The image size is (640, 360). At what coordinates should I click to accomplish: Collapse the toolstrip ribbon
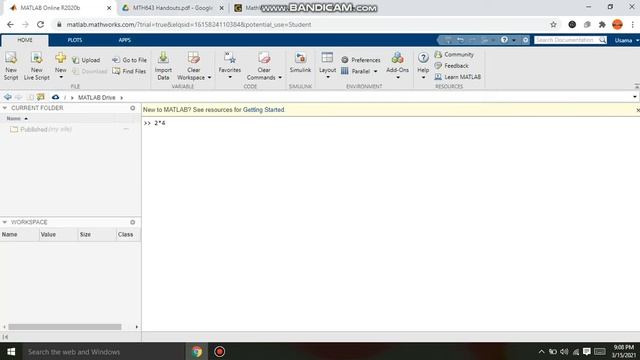pos(637,86)
